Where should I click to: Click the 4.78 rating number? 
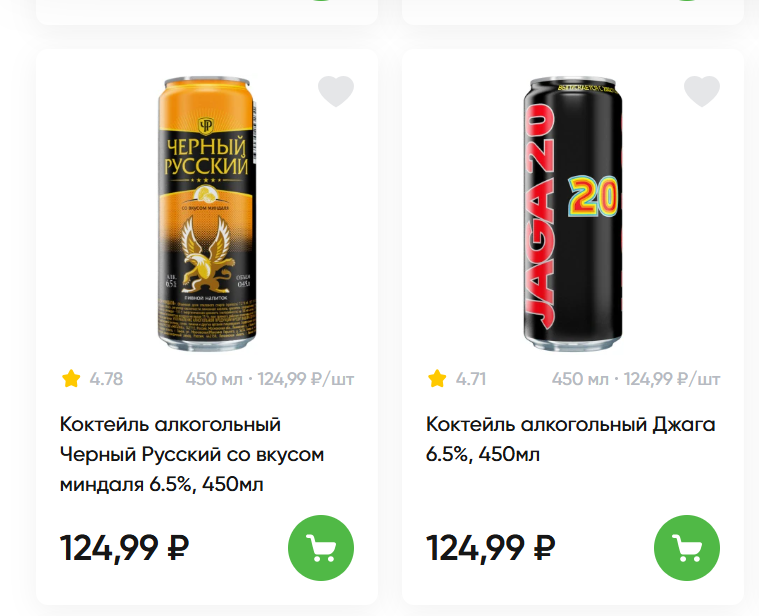click(x=106, y=379)
